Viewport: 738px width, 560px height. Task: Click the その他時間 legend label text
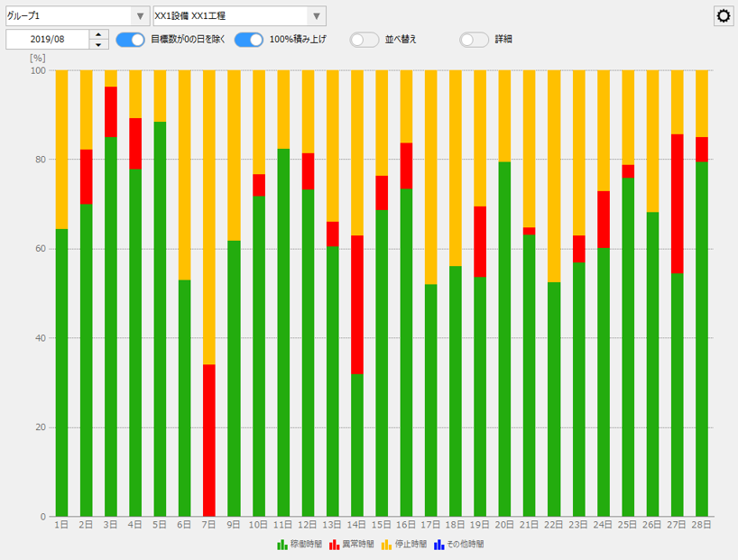click(465, 546)
